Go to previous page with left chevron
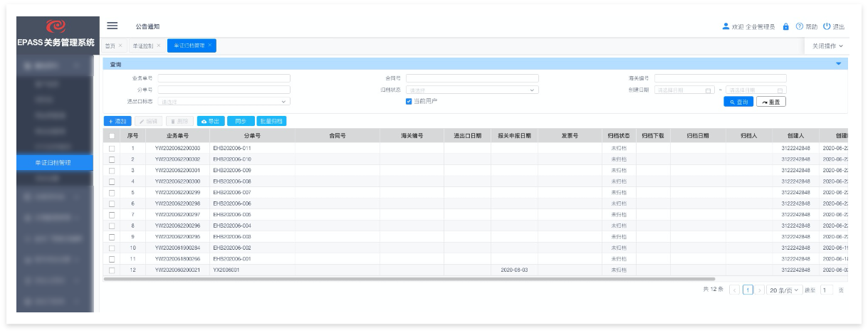 (x=734, y=290)
